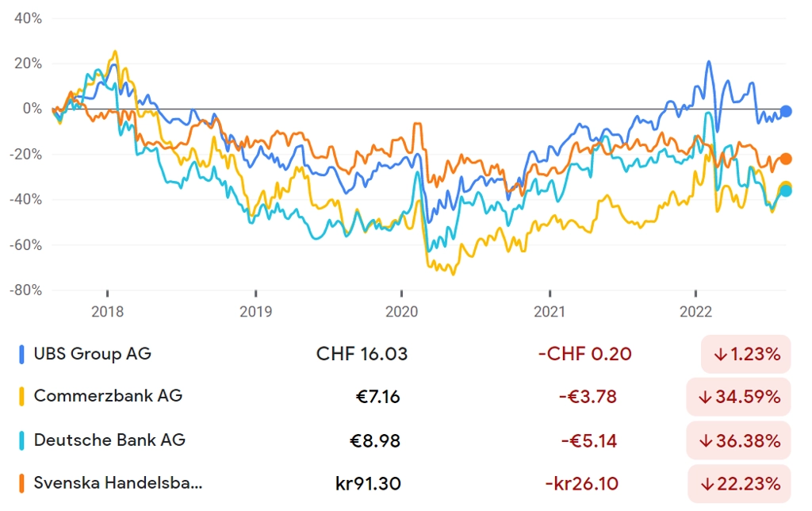Select the orange Svenska endpoint dot on chart
Viewport: 812px width, 511px height.
(786, 159)
